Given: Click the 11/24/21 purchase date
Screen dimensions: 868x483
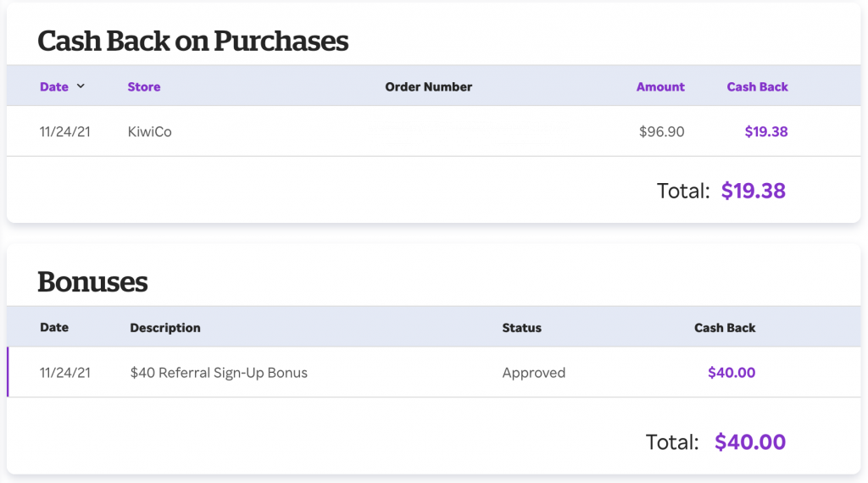Looking at the screenshot, I should [x=64, y=131].
